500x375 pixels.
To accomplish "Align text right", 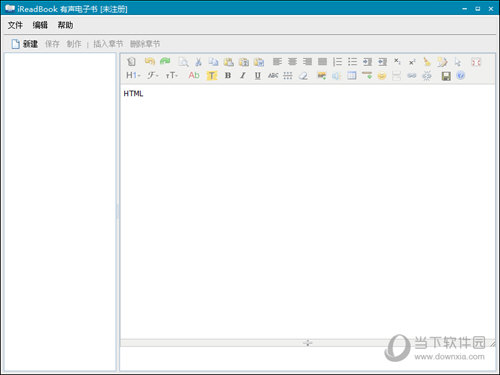I will point(307,62).
